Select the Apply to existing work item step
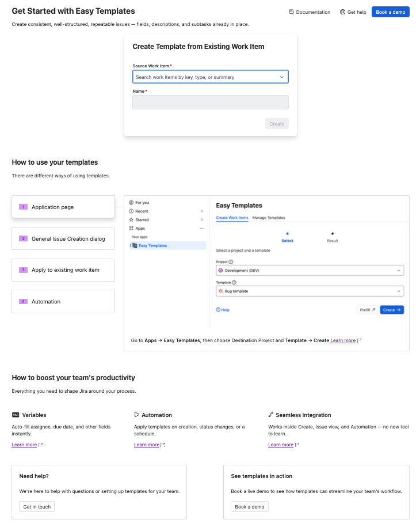Screen dimensions: 420x531 click(63, 270)
